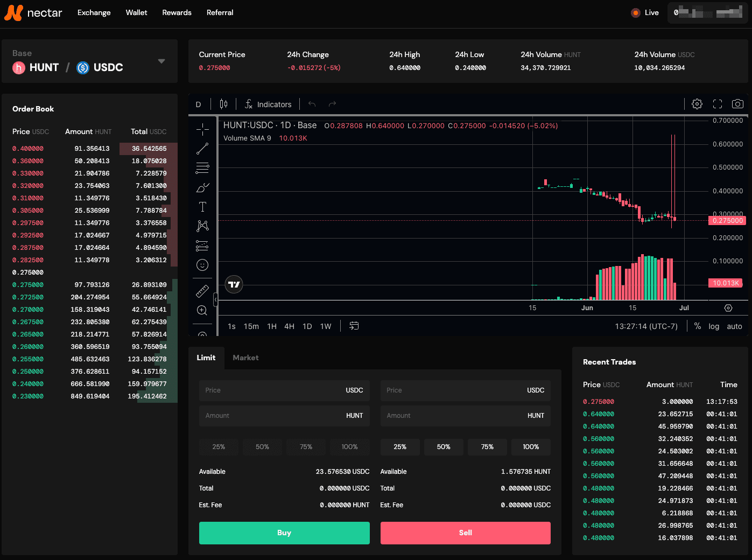This screenshot has width=752, height=560.
Task: Select 50% on the buy side
Action: 262,447
